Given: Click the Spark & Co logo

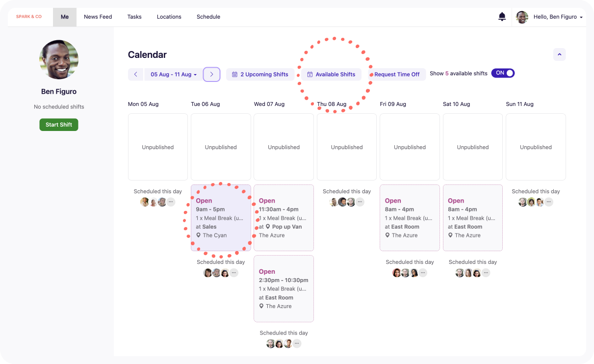Looking at the screenshot, I should coord(29,17).
